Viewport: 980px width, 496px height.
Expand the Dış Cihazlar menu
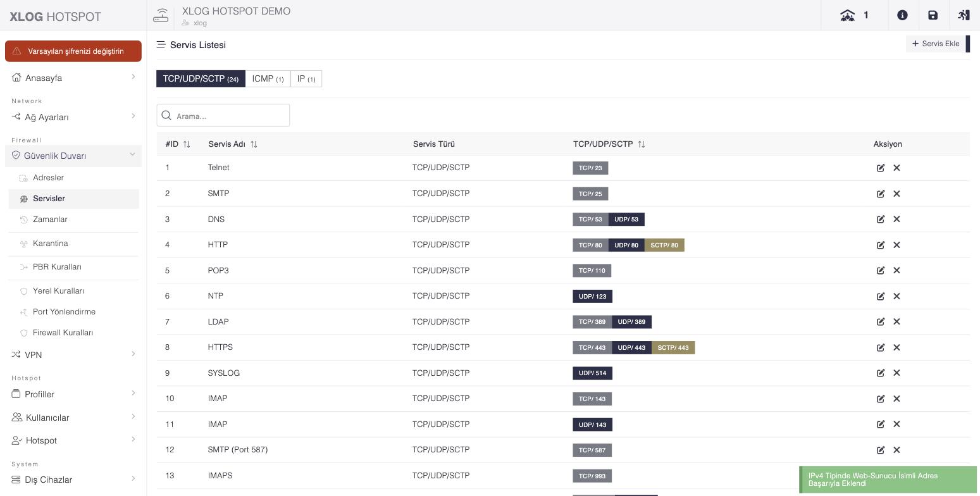[73, 480]
